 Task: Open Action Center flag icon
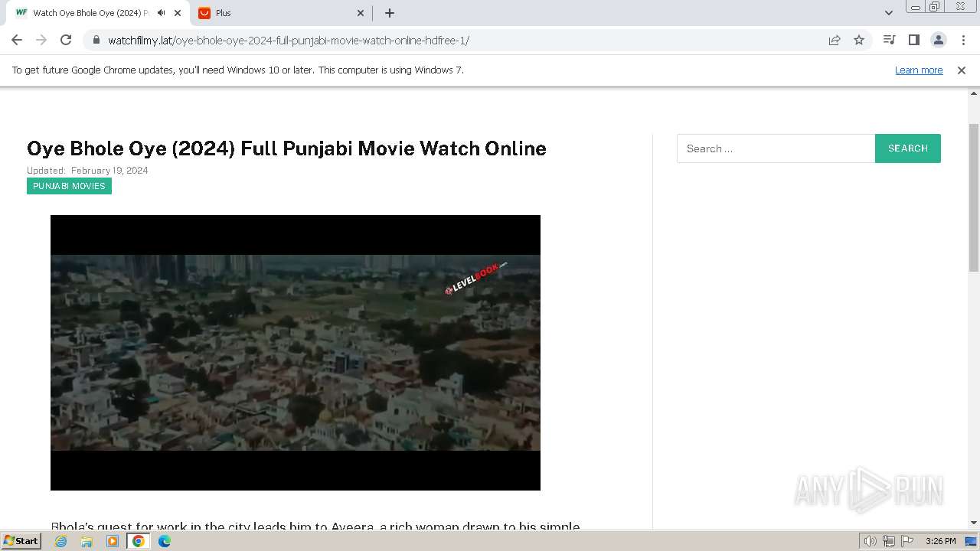tap(906, 541)
